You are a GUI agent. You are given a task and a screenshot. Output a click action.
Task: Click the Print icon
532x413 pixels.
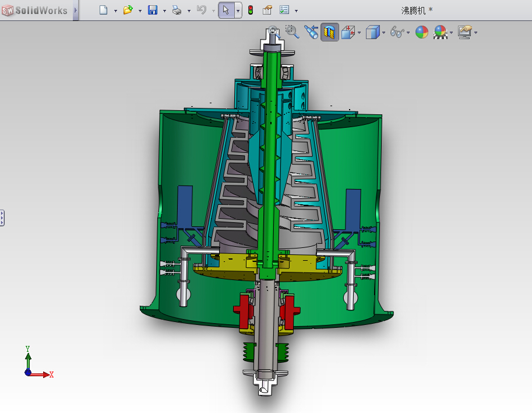[x=177, y=10]
